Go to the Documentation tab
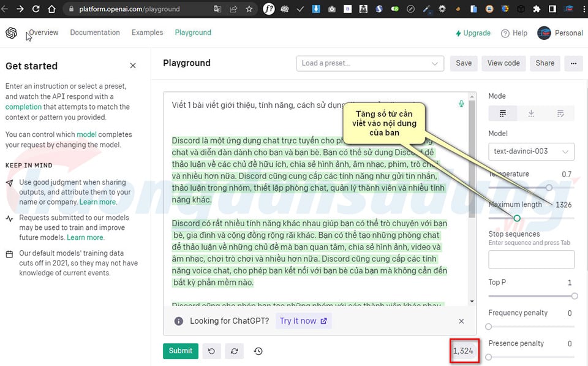This screenshot has height=366, width=588. (95, 32)
